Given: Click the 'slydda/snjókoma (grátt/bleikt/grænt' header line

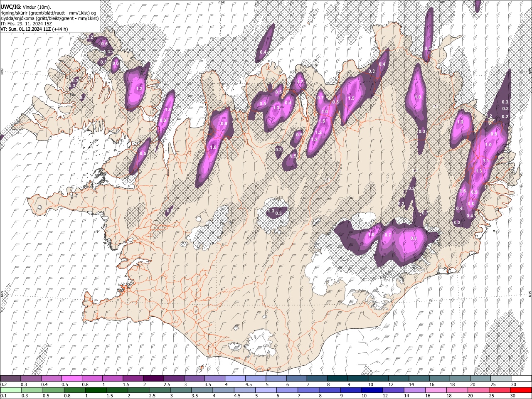Looking at the screenshot, I should coord(49,18).
